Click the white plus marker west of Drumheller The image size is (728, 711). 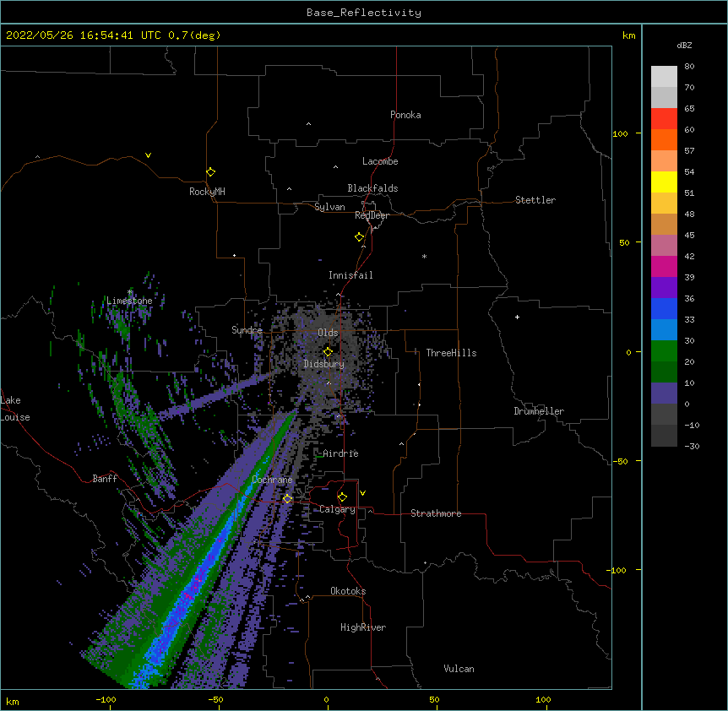(517, 317)
